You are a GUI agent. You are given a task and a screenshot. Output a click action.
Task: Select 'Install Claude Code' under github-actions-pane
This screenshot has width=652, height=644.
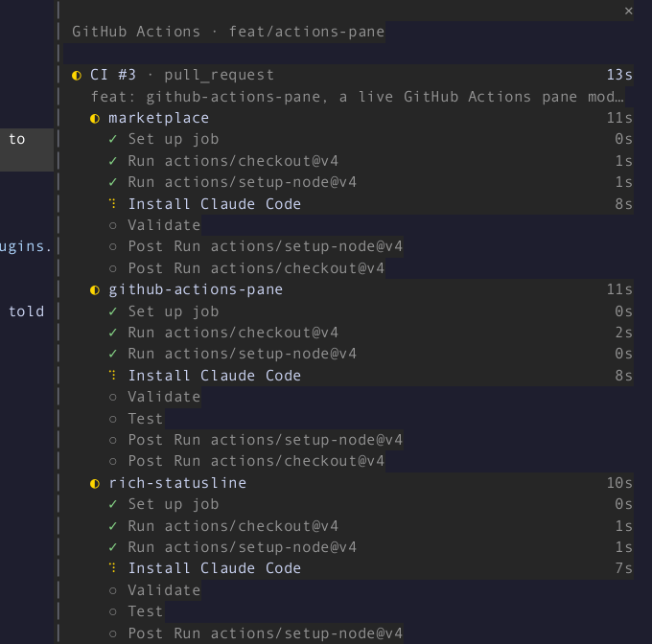[x=214, y=376]
